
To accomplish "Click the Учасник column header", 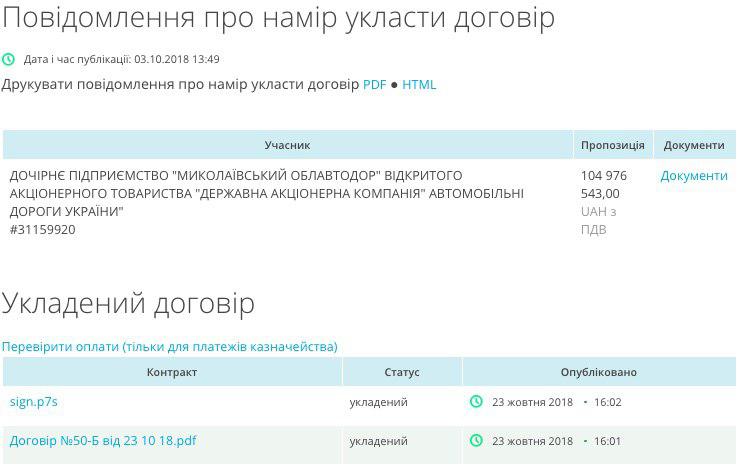I will tap(287, 145).
